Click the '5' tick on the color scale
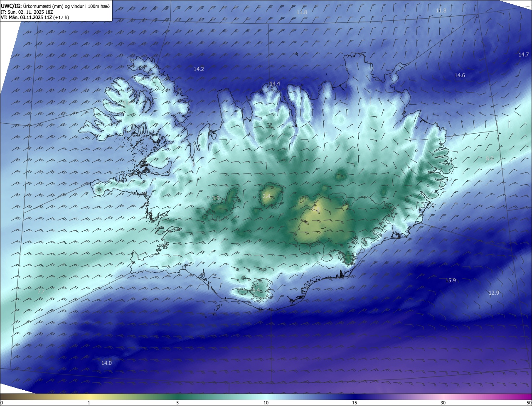 pyautogui.click(x=177, y=403)
